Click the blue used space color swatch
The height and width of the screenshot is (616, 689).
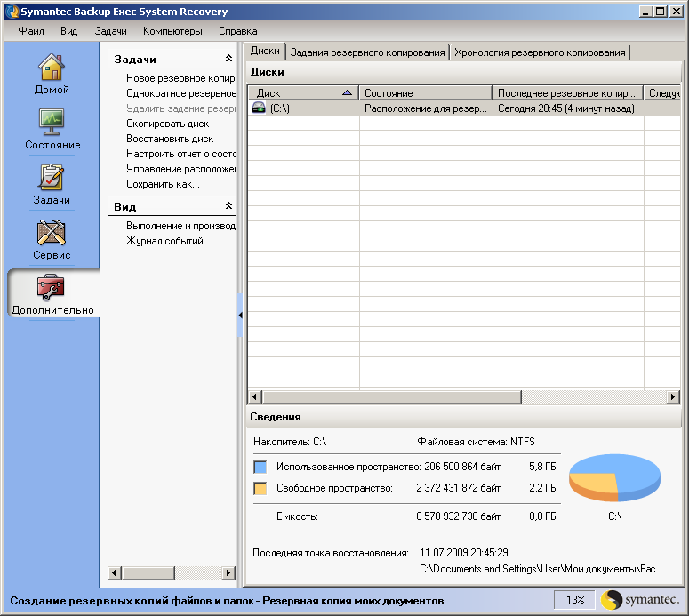[260, 467]
